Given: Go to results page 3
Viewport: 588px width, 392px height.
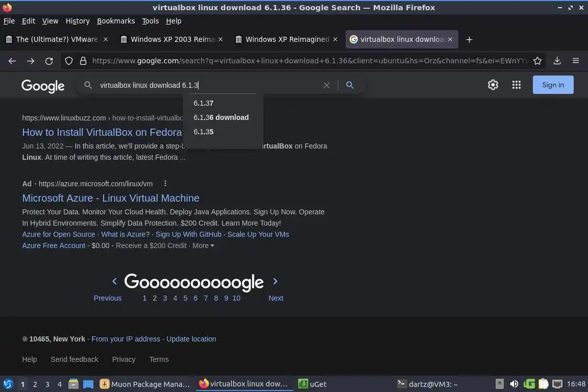Looking at the screenshot, I should click(165, 298).
